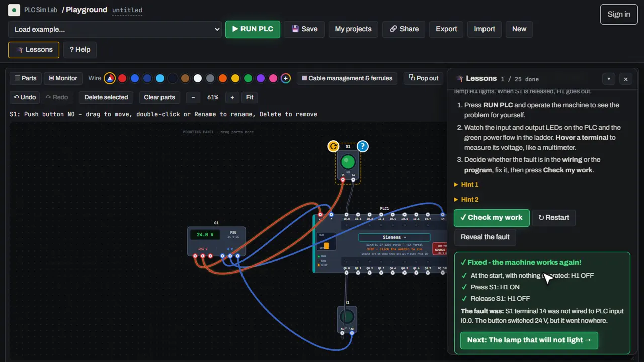Pop out the wiring canvas
The width and height of the screenshot is (644, 362).
[424, 78]
